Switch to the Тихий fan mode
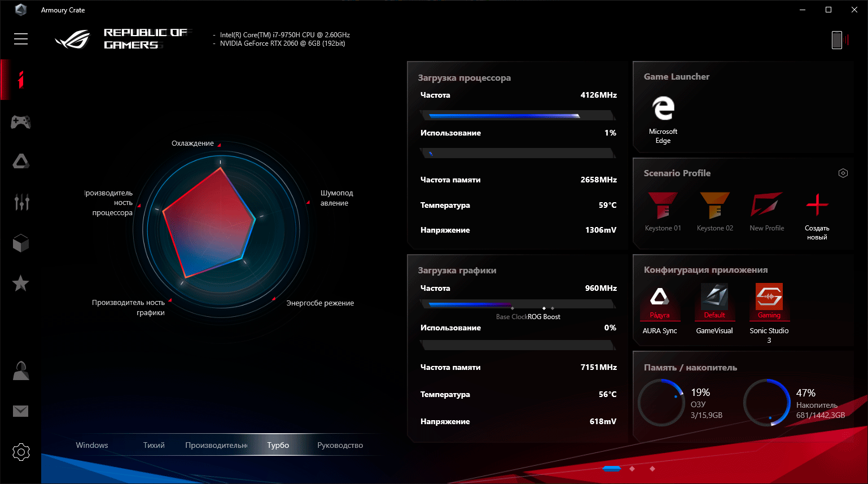Image resolution: width=868 pixels, height=484 pixels. click(x=154, y=445)
